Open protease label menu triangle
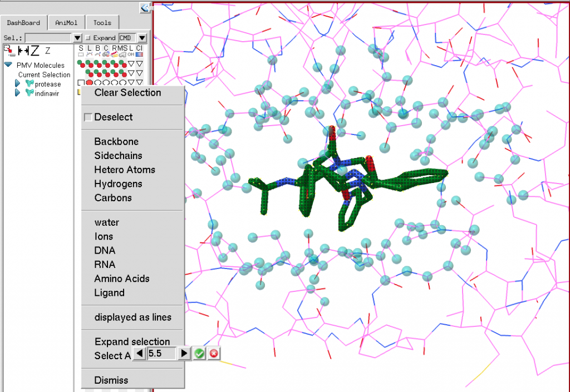This screenshot has height=392, width=570. pos(131,82)
